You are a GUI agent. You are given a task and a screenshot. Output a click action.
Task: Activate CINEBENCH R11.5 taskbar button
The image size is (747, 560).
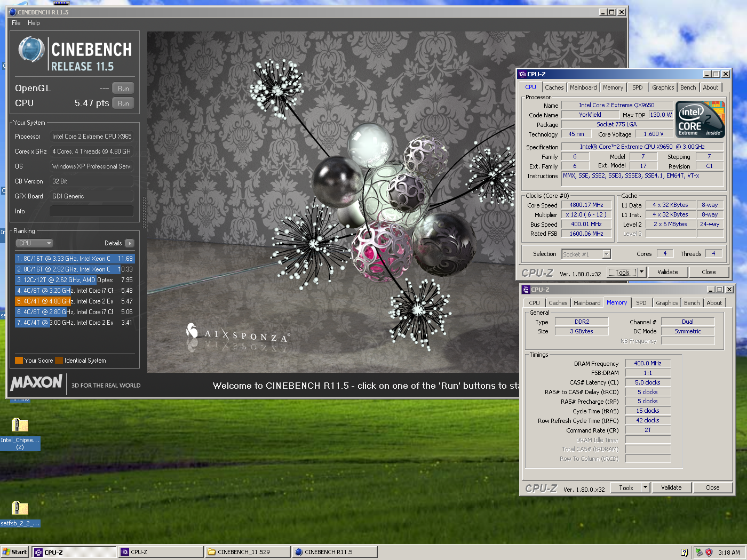point(335,552)
